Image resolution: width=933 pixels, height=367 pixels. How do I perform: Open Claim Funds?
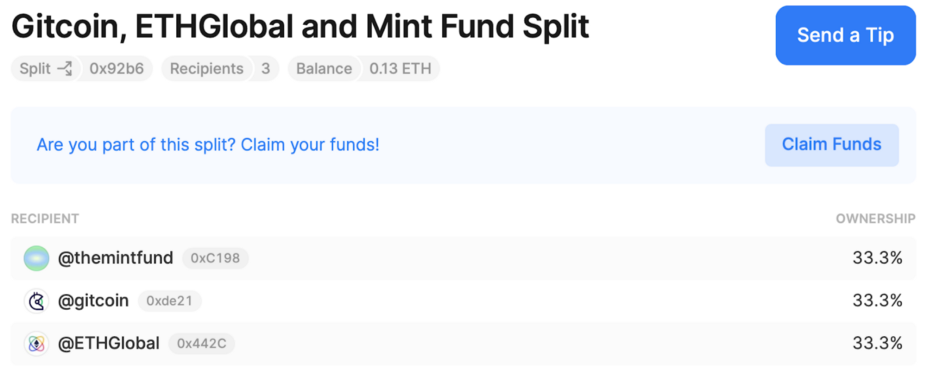(x=831, y=145)
